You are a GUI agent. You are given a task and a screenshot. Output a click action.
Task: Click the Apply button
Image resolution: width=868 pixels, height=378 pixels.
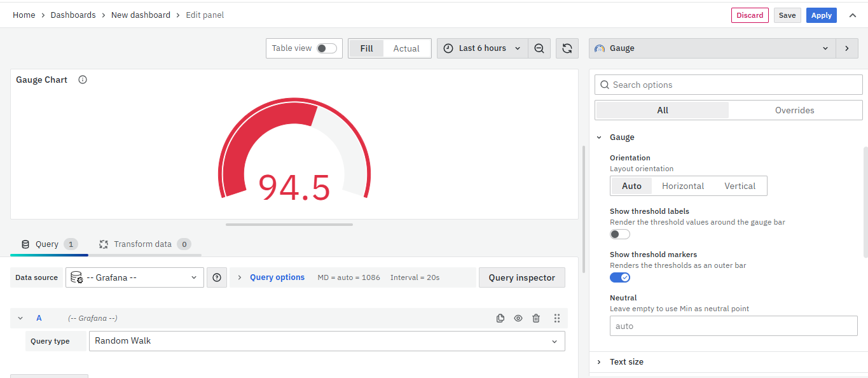click(821, 15)
